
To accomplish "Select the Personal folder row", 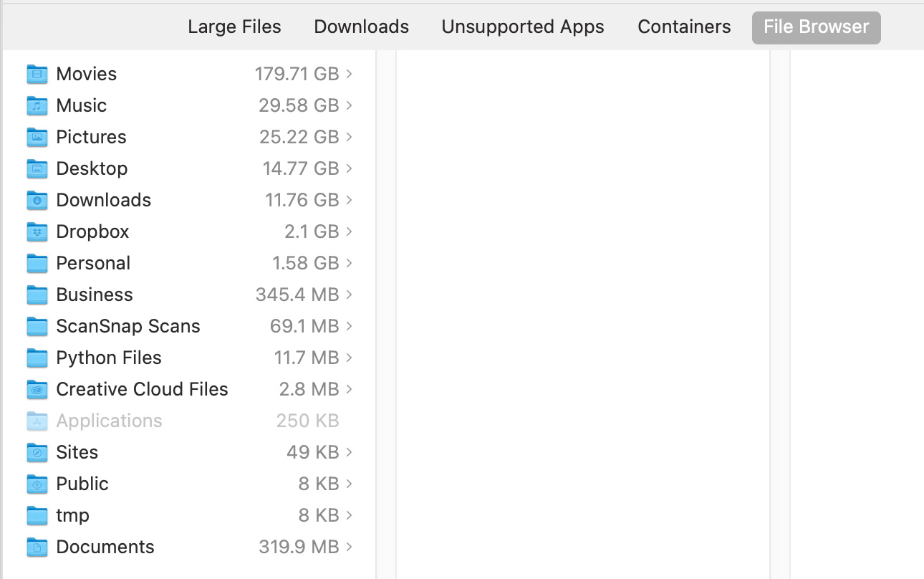I will pos(190,263).
